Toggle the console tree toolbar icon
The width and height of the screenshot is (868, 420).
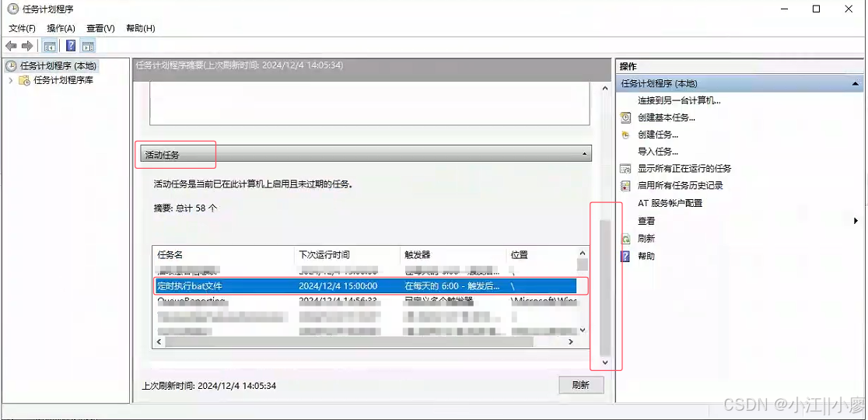49,45
